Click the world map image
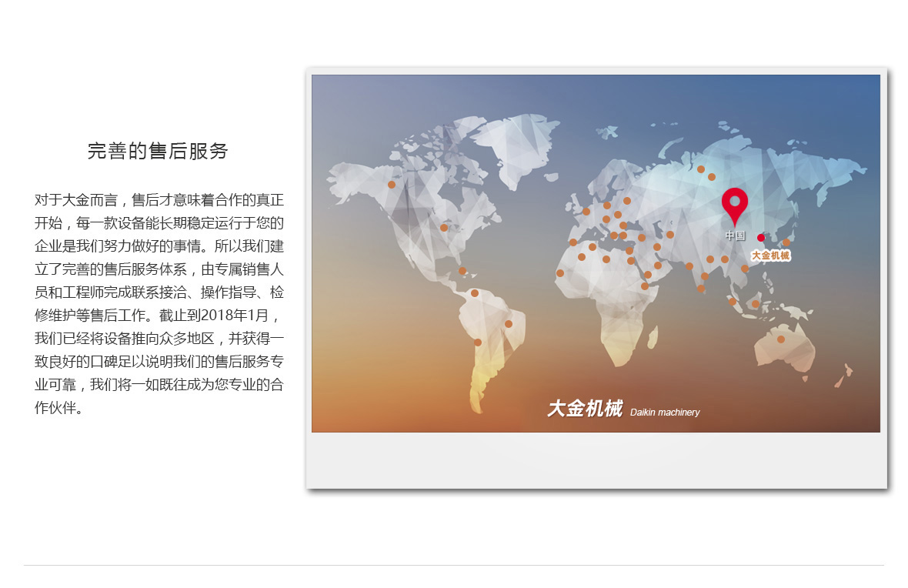 [596, 253]
